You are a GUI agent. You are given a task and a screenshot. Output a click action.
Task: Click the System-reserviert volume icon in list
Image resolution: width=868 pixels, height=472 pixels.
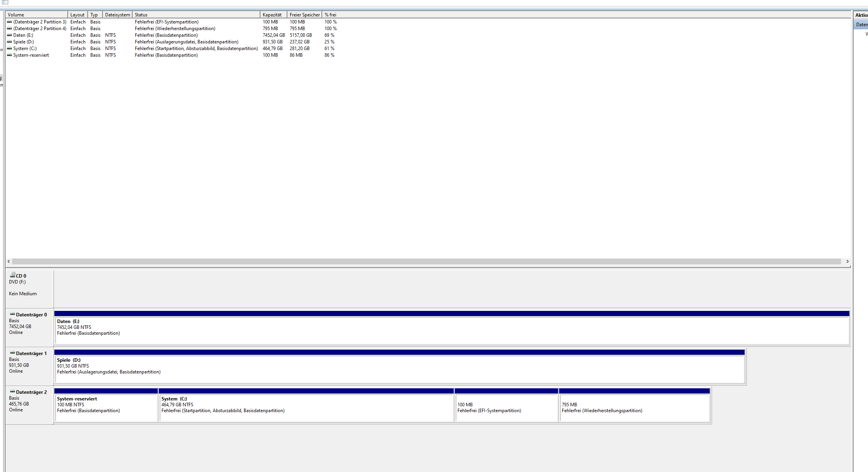tap(9, 55)
